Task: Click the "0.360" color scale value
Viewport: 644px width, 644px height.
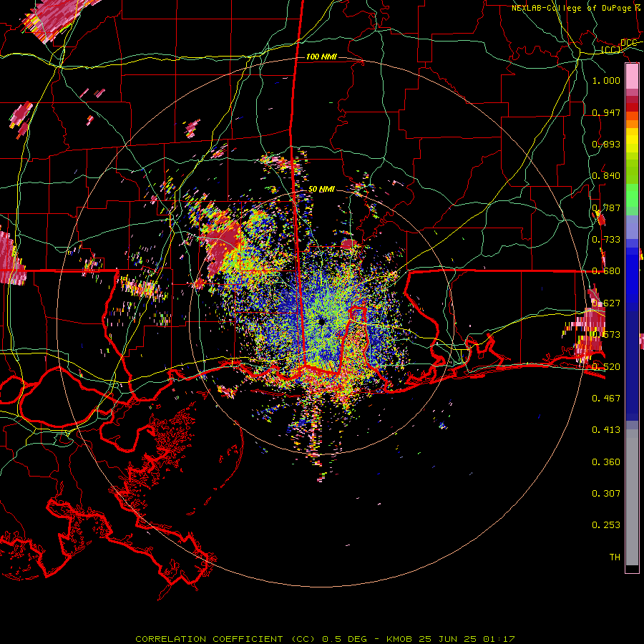Action: coord(606,462)
